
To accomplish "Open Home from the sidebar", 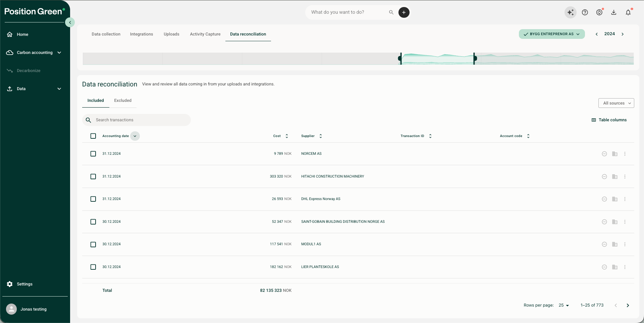I will pyautogui.click(x=22, y=35).
